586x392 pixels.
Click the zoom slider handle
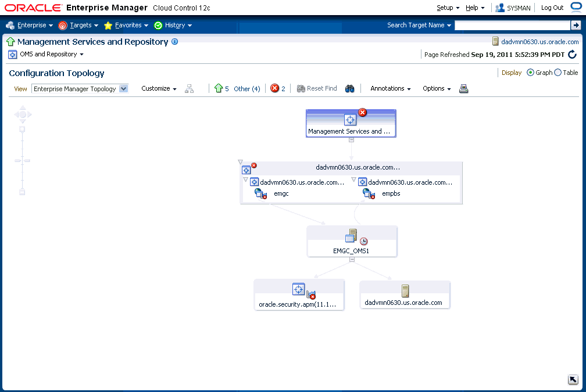click(x=23, y=160)
